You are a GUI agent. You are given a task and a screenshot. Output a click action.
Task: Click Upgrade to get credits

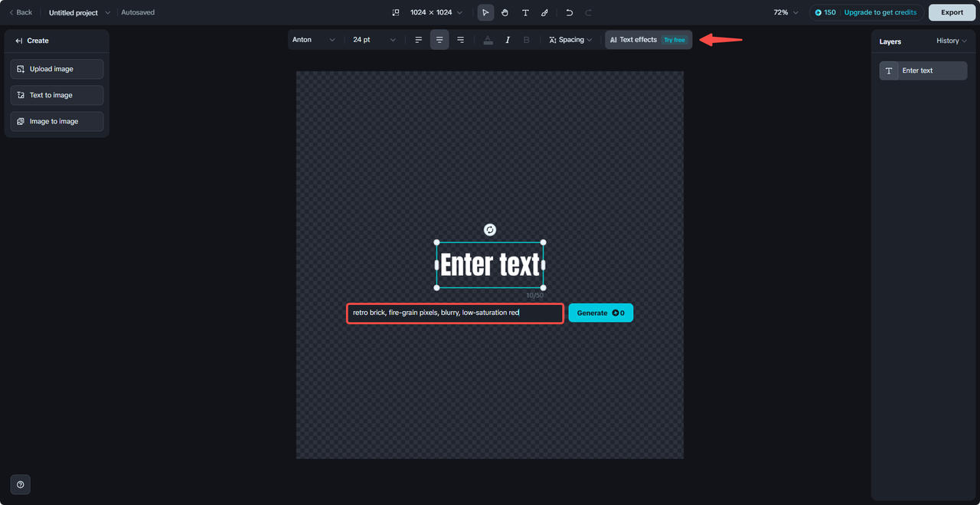880,12
